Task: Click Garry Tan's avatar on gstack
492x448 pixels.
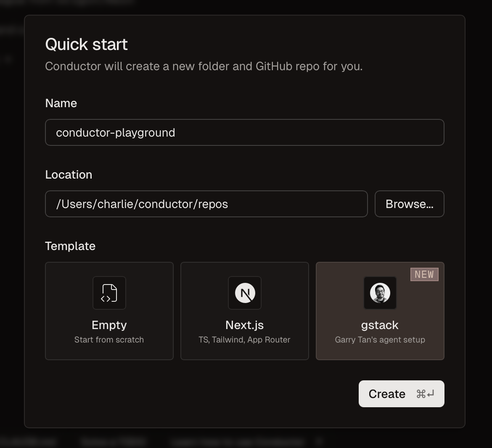Action: click(380, 293)
